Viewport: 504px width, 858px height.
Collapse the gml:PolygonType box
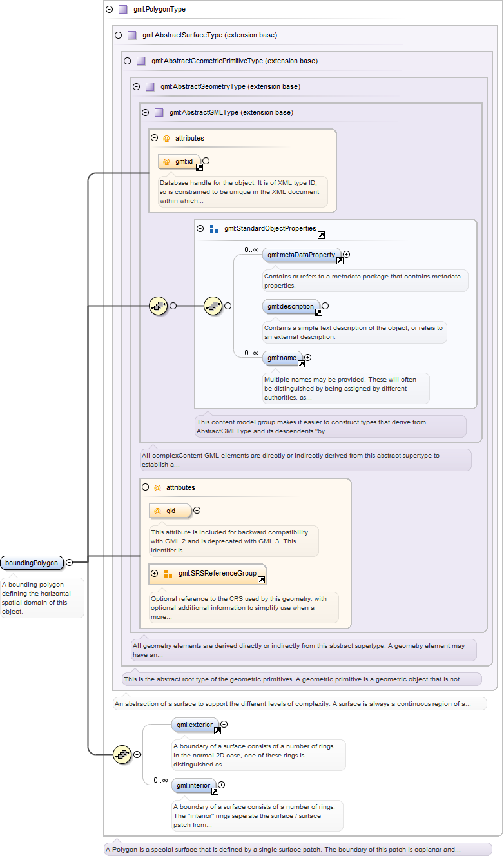(x=109, y=10)
